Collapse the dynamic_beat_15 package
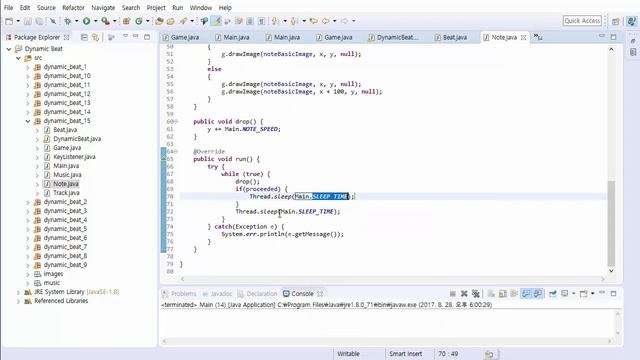 (28, 121)
